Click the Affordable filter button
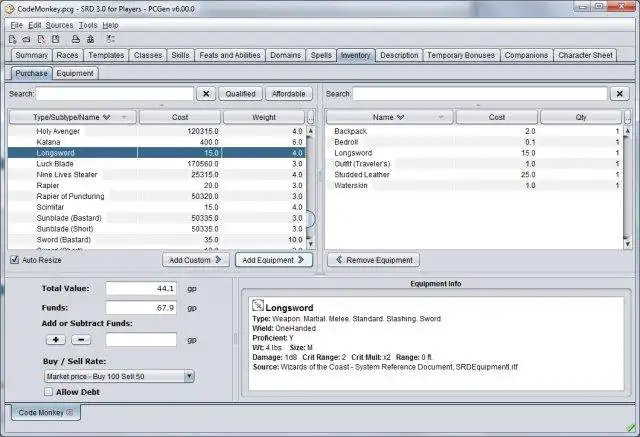The image size is (640, 437). pyautogui.click(x=289, y=94)
